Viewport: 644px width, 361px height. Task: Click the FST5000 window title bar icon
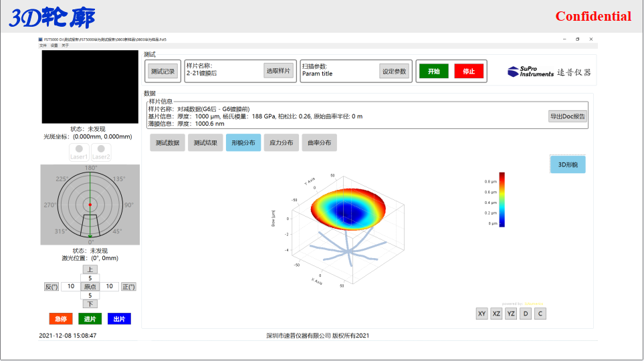pyautogui.click(x=41, y=39)
